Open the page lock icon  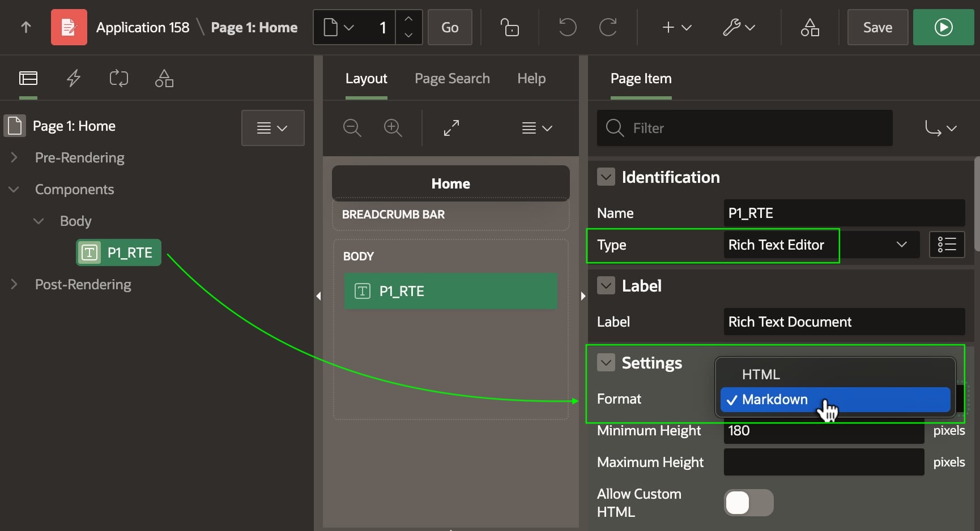point(509,27)
